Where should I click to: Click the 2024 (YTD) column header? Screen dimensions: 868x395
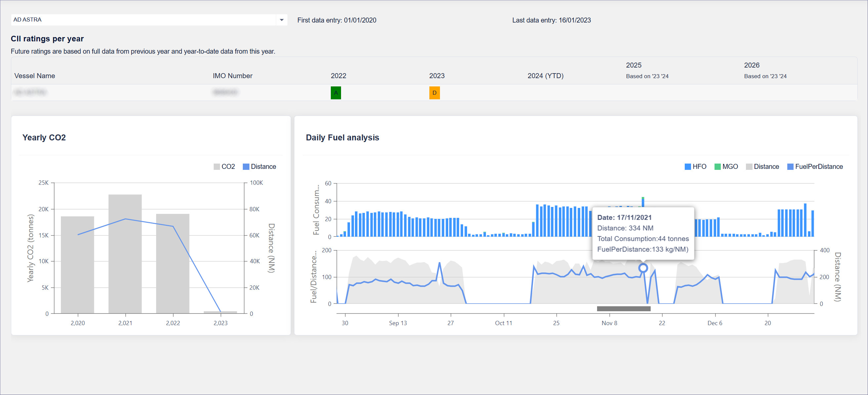coord(545,76)
